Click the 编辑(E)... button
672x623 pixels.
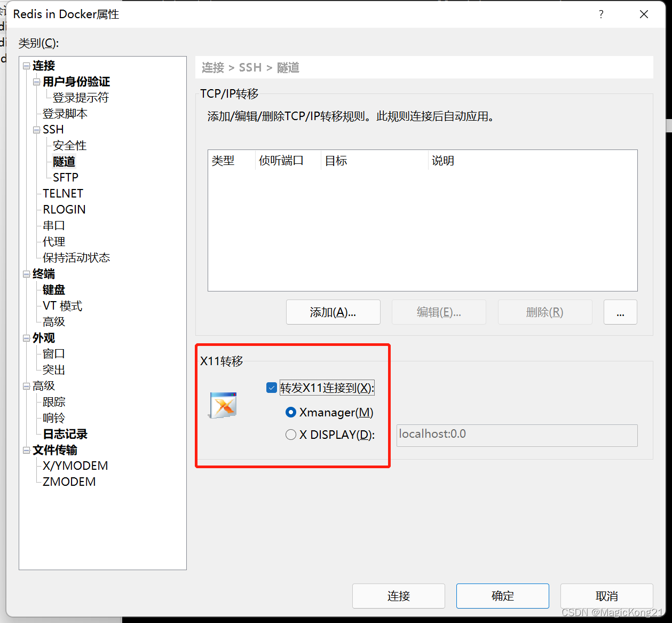[x=439, y=312]
